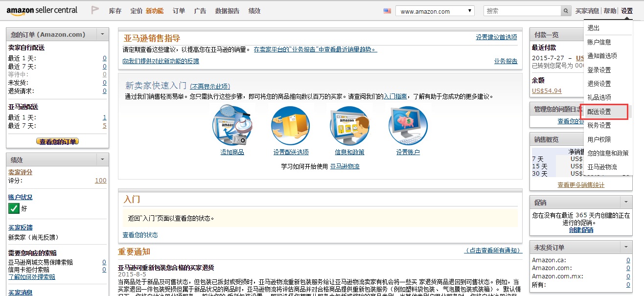Image resolution: width=644 pixels, height=296 pixels.
Task: Expand the 促销 panel arrow
Action: [x=626, y=202]
